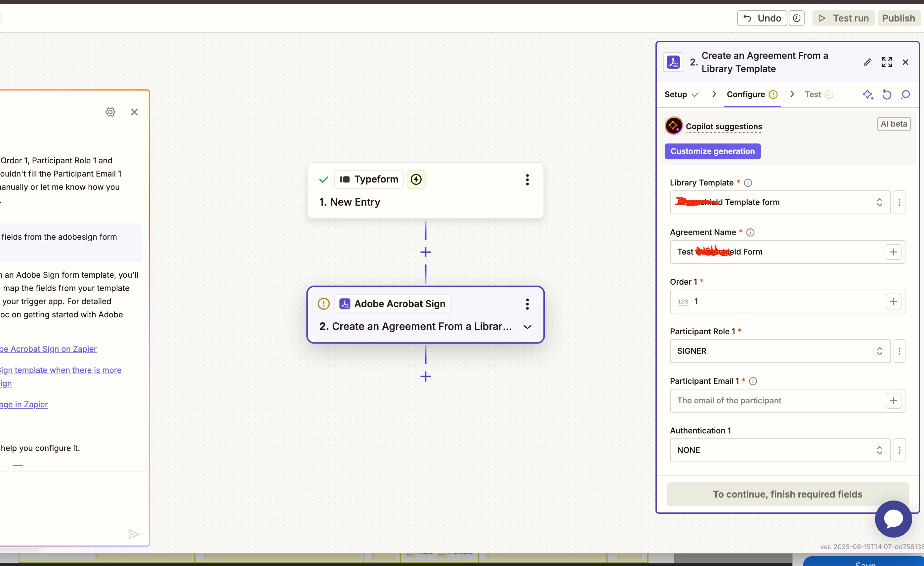
Task: Expand the step editor panel fullscreen
Action: (887, 62)
